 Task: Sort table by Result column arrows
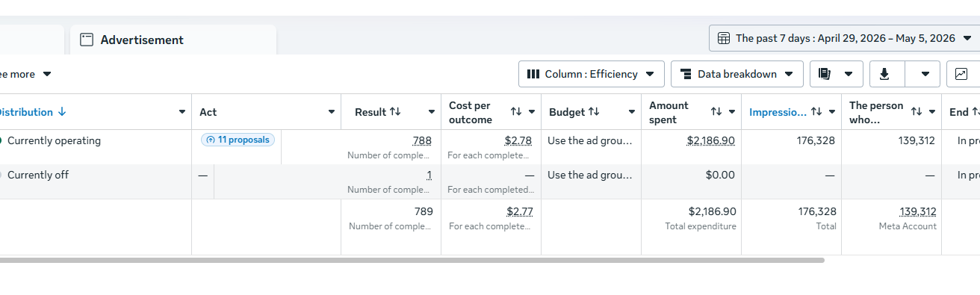[x=395, y=112]
